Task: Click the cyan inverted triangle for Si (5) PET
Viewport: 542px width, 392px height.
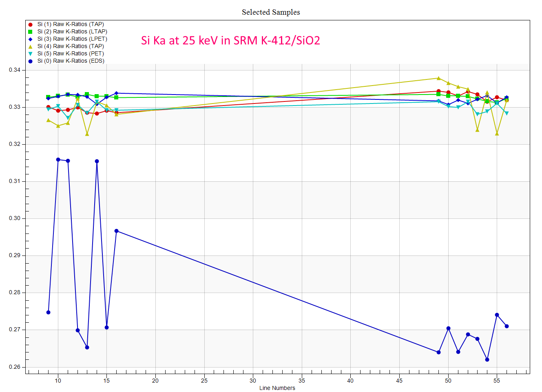Action: point(30,54)
